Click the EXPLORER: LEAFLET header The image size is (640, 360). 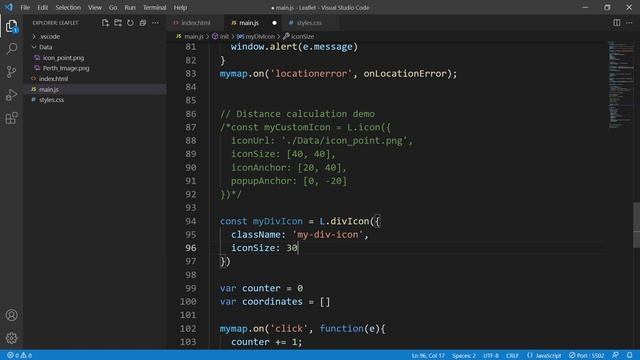click(55, 23)
